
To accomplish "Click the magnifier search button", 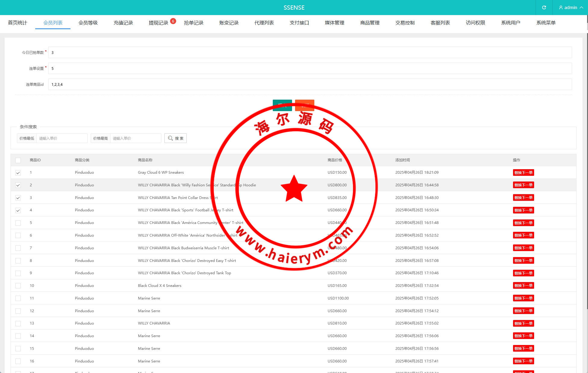I will click(x=176, y=138).
